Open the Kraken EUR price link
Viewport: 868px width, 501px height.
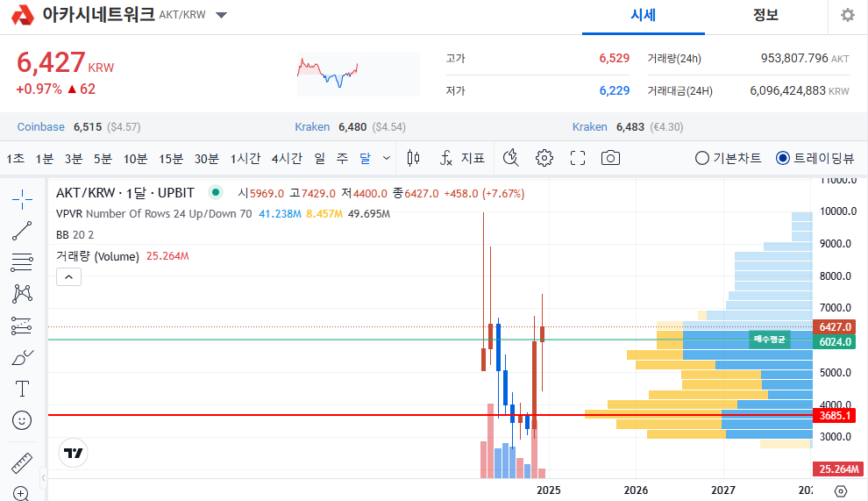click(x=589, y=127)
